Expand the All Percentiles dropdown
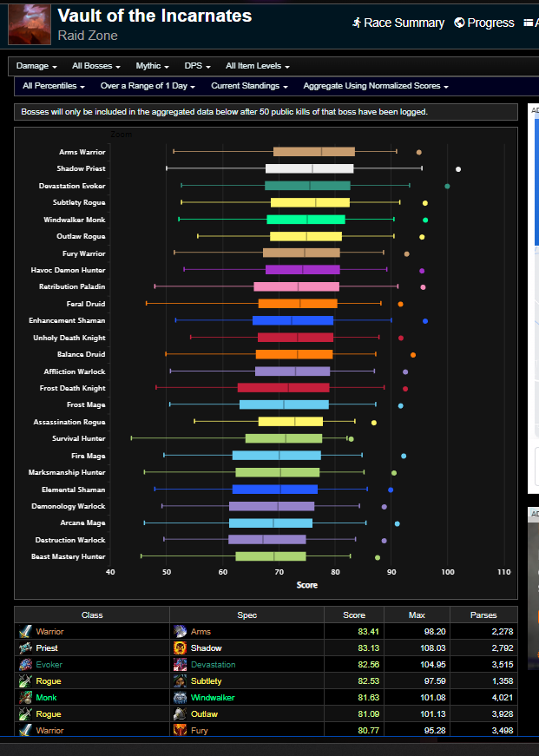This screenshot has width=539, height=756. click(54, 86)
